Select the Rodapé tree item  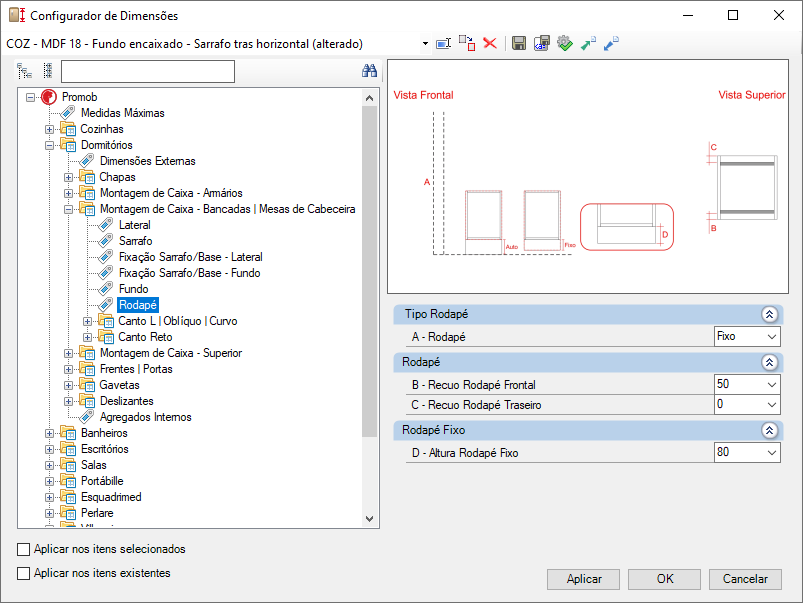138,305
